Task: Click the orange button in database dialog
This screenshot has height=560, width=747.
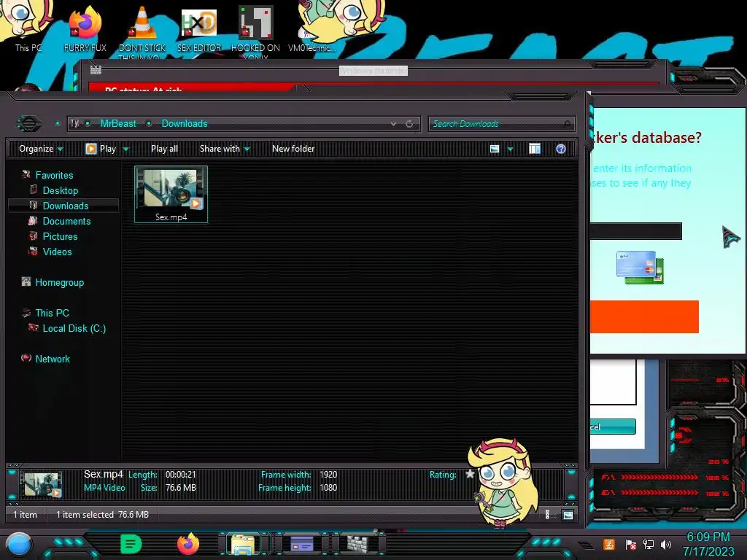Action: click(645, 316)
